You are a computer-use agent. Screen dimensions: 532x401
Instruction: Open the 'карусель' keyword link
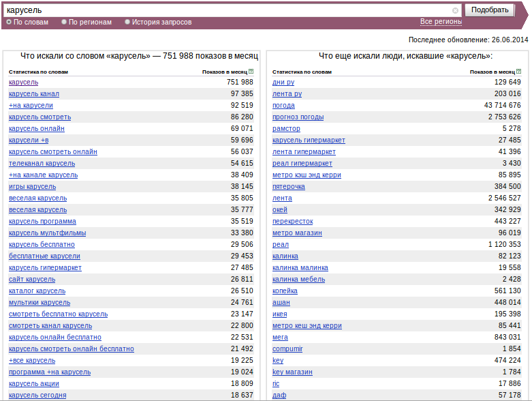23,82
